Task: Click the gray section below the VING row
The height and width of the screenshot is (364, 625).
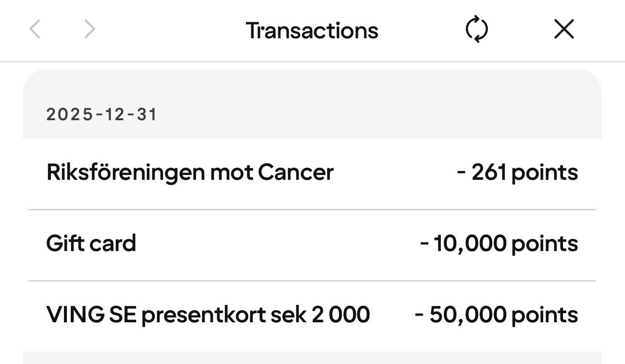Action: tap(312, 358)
